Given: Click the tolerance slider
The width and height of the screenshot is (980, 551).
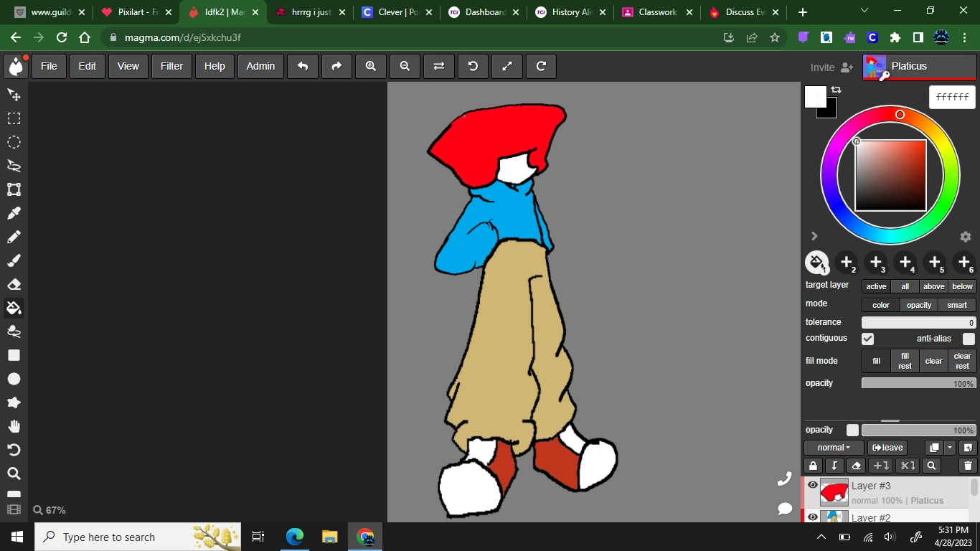Looking at the screenshot, I should tap(918, 323).
